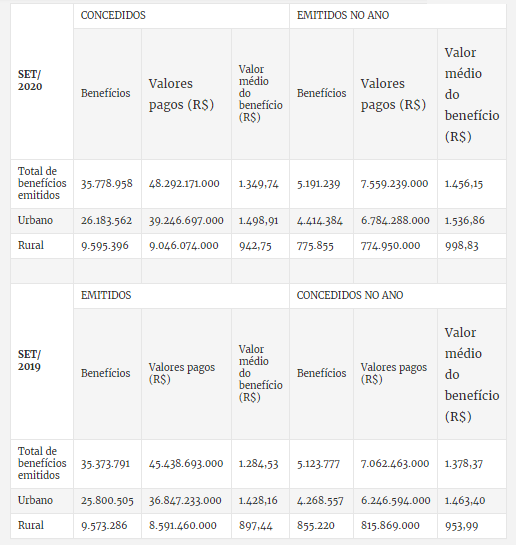Click the EMITIDOS NO ANO header cell
Viewport: 516px width, 545px height.
click(x=398, y=16)
